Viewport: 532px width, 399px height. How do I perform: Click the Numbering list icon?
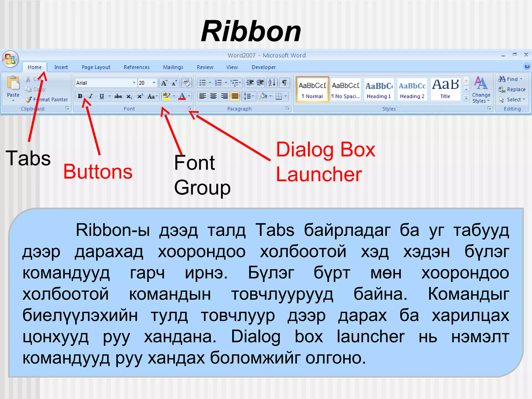218,83
